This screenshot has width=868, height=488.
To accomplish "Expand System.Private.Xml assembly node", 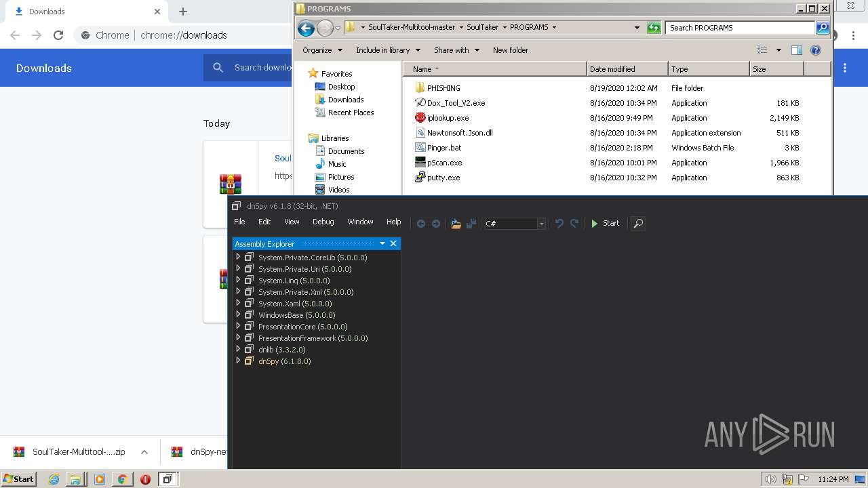I will coord(238,292).
